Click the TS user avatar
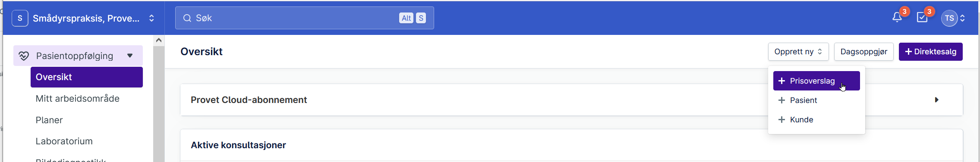980x162 pixels. coord(949,18)
